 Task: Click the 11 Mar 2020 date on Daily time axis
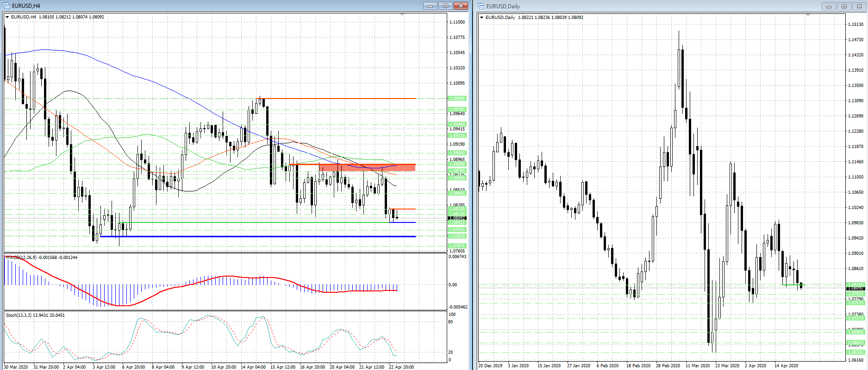point(698,366)
